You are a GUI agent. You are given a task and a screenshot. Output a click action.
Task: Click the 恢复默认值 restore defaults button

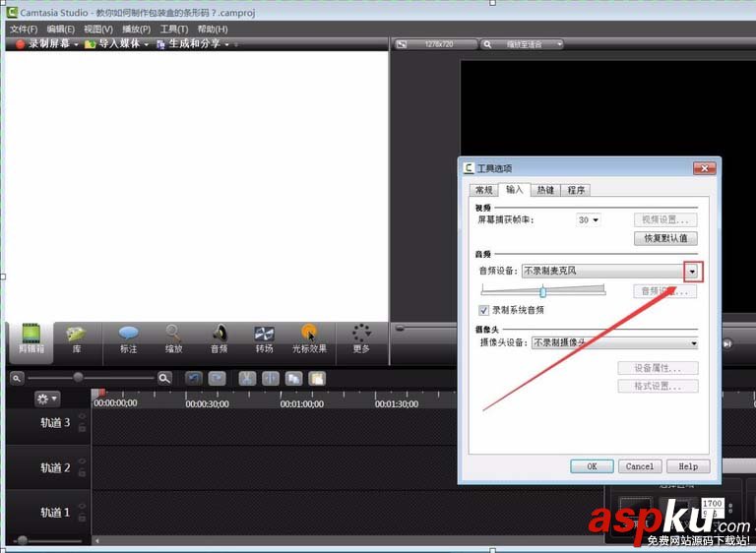click(x=665, y=238)
